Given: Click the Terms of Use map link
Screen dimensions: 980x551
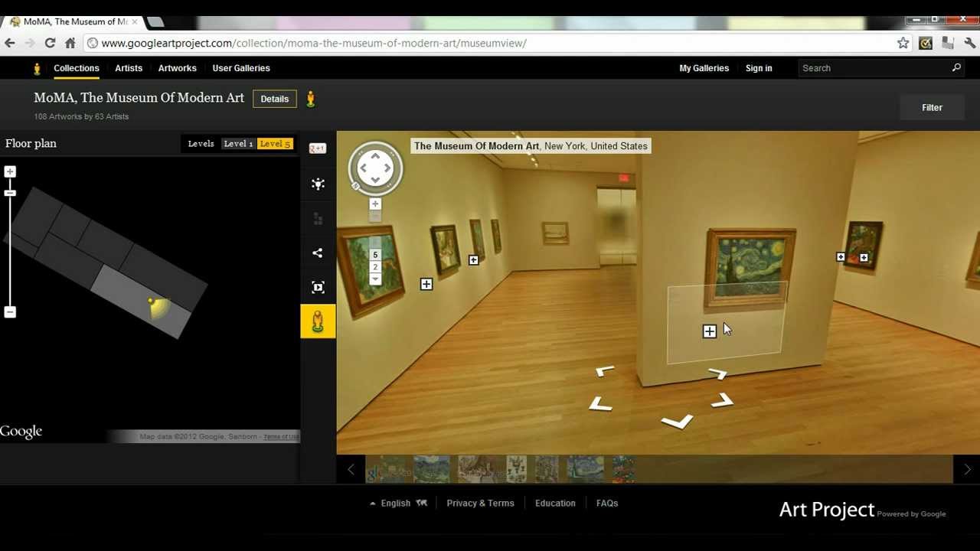Looking at the screenshot, I should point(281,437).
